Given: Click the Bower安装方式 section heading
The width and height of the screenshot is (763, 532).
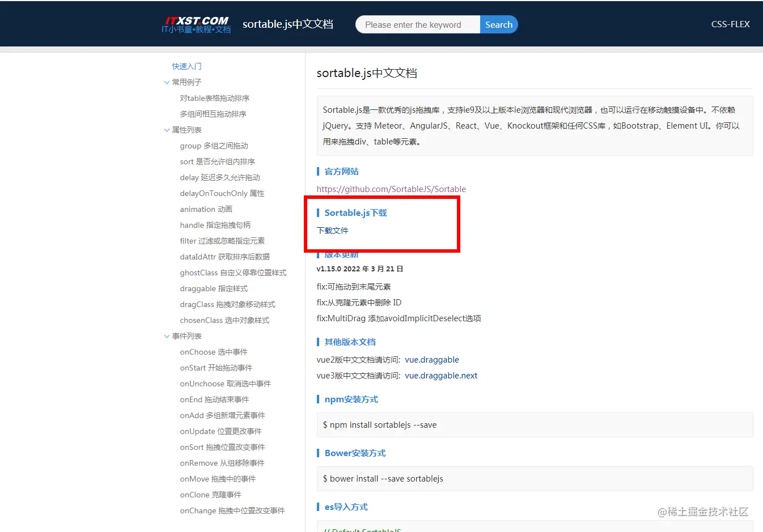Looking at the screenshot, I should pos(355,453).
